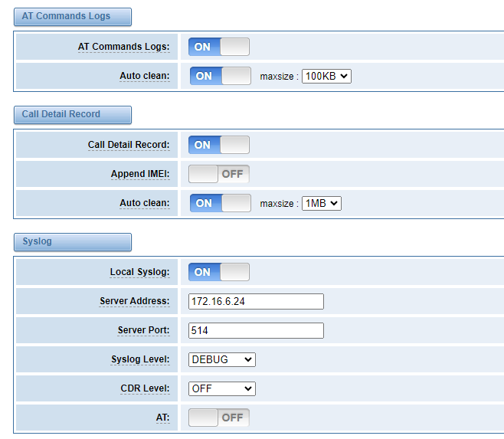Click the 'Local Syslog:' help label
The width and height of the screenshot is (504, 439).
[x=139, y=272]
